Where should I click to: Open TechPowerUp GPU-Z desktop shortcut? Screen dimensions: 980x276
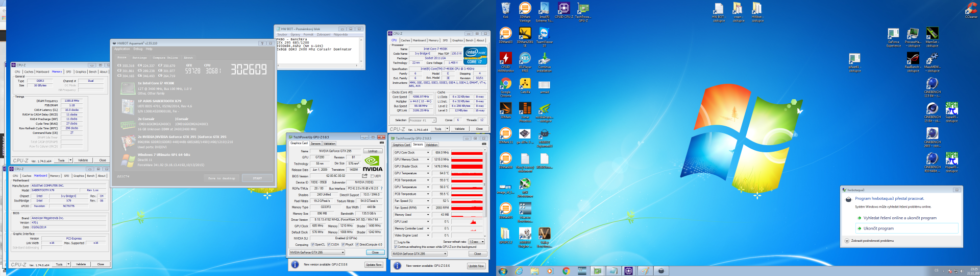[x=583, y=12]
